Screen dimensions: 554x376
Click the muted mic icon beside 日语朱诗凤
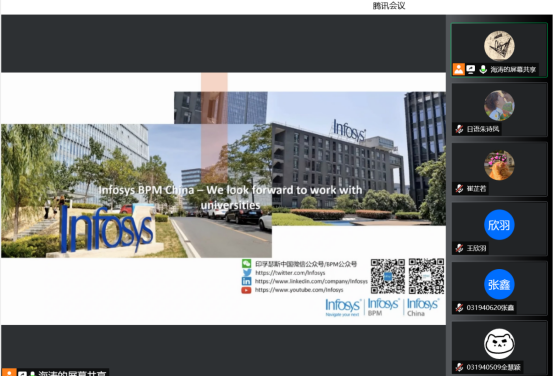pos(459,129)
